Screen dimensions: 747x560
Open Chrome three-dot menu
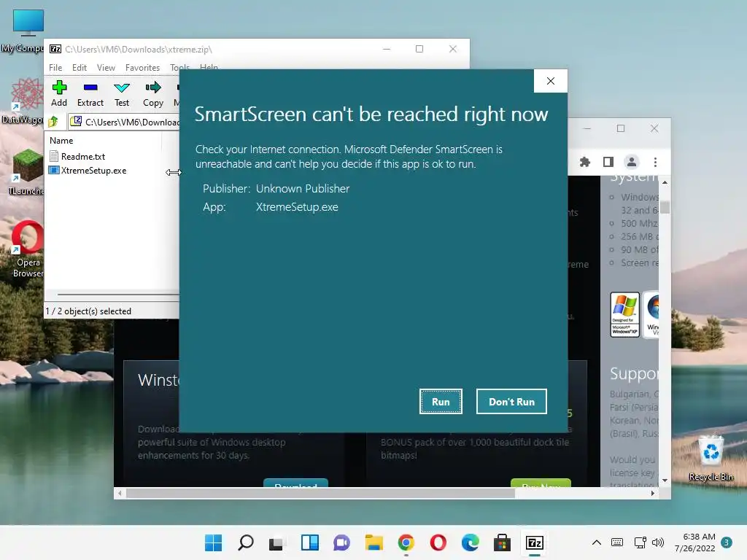[x=655, y=162]
